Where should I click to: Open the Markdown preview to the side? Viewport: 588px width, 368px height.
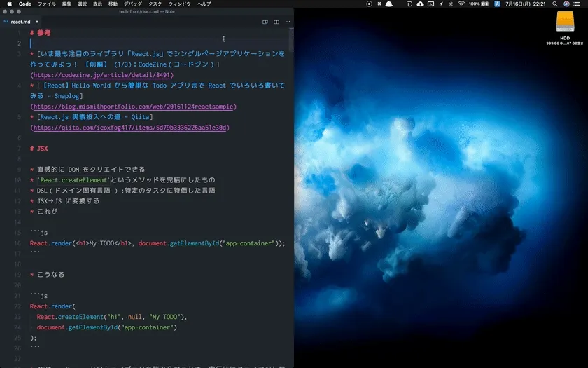pyautogui.click(x=265, y=22)
